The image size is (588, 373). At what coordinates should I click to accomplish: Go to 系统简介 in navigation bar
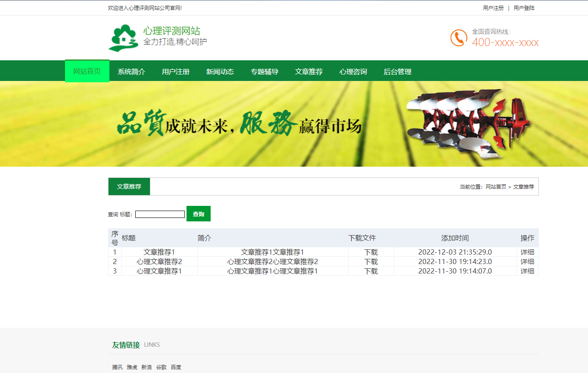[131, 71]
